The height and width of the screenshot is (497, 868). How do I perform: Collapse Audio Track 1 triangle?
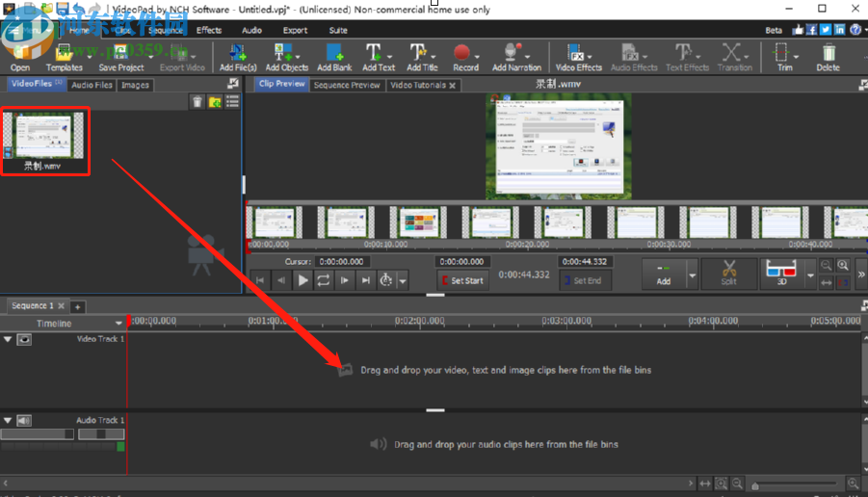point(7,421)
